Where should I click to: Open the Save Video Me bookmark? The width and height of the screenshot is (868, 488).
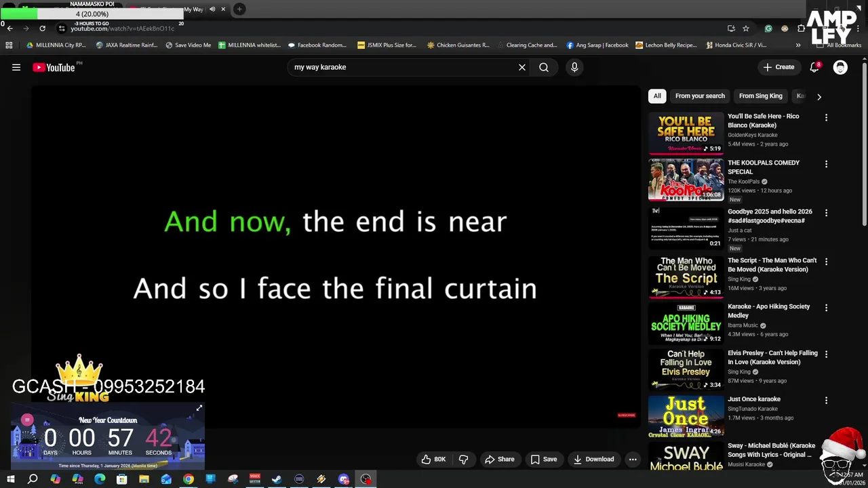[x=189, y=45]
